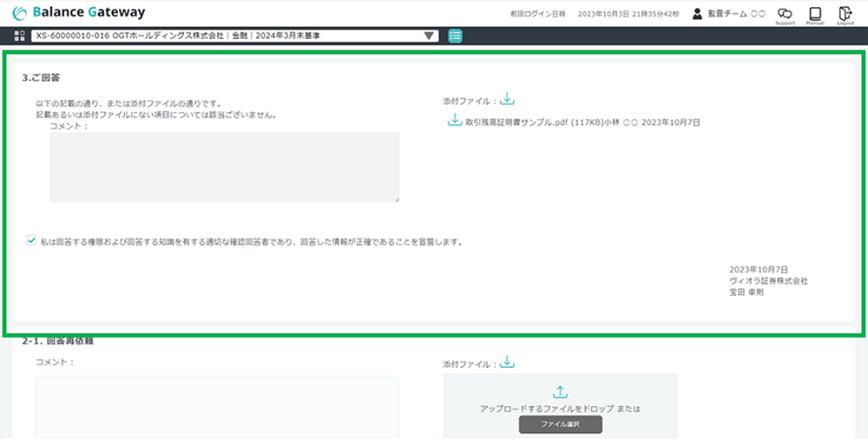
Task: Download all attachments in the 3.ご回答 section
Action: click(508, 100)
